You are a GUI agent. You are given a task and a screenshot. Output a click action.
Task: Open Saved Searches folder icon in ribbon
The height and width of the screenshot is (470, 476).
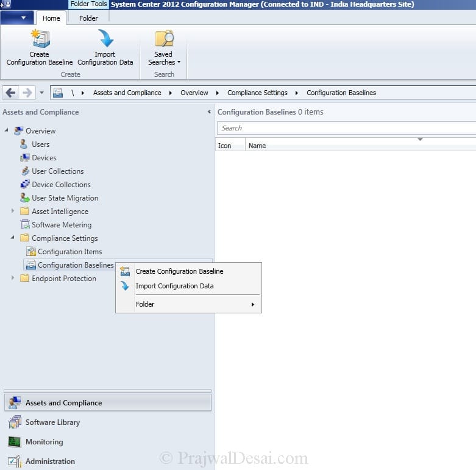pos(164,38)
